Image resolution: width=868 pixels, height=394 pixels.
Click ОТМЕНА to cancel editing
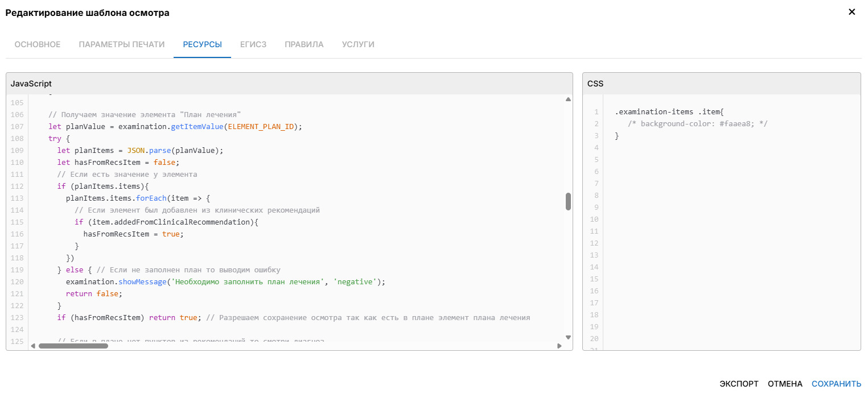785,384
